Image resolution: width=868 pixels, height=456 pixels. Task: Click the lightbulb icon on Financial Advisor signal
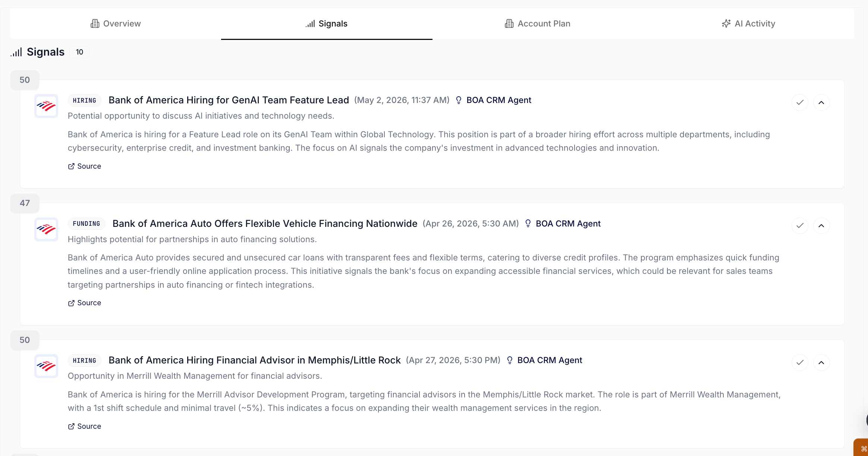(x=510, y=360)
